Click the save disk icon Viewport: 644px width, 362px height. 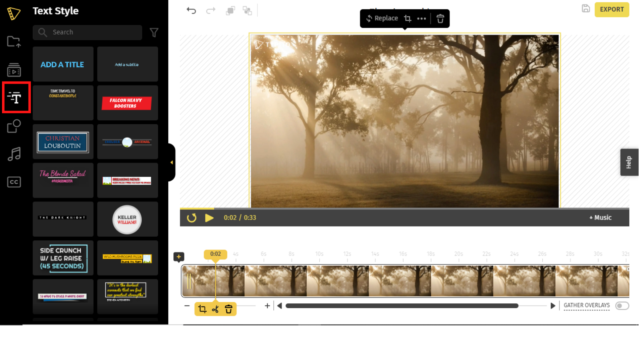[x=586, y=9]
